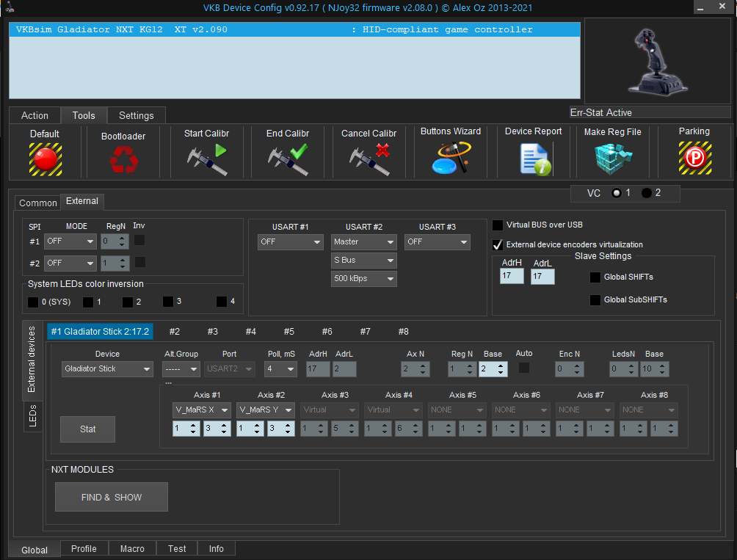Select the Info bottom tab

(217, 549)
